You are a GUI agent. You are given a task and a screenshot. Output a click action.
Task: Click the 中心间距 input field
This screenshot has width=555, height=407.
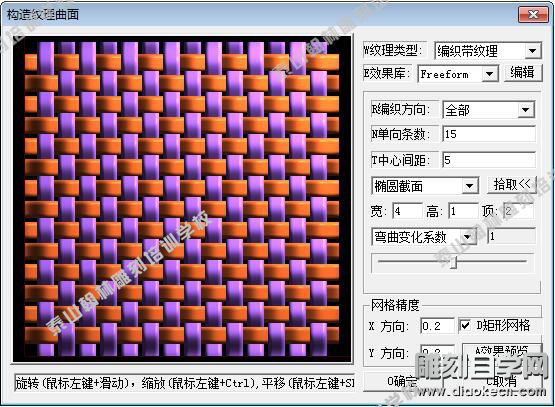(x=489, y=160)
